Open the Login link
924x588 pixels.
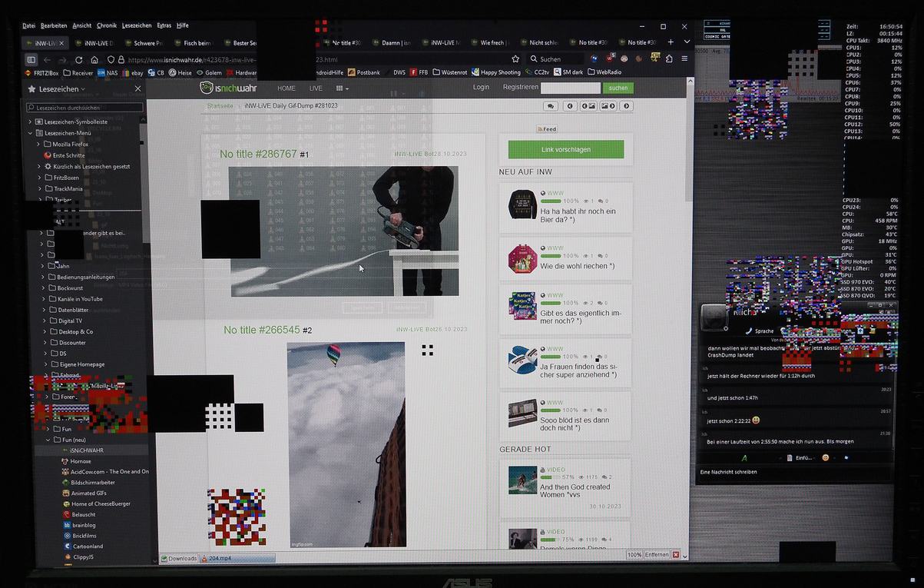(481, 88)
